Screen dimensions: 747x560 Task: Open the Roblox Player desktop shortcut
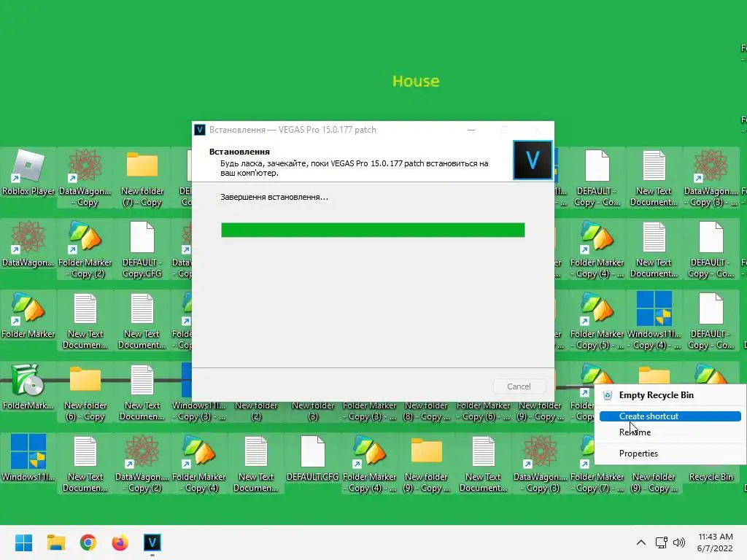(28, 174)
